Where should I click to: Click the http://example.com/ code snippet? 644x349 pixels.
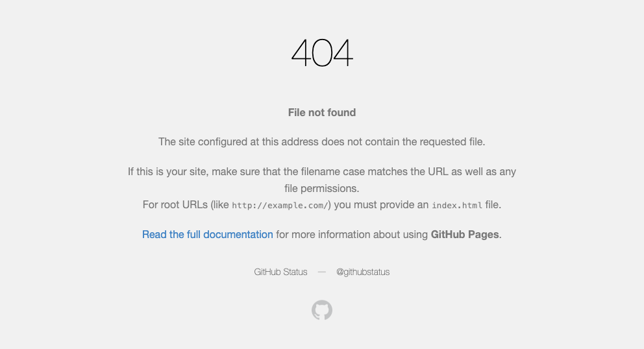click(x=280, y=205)
